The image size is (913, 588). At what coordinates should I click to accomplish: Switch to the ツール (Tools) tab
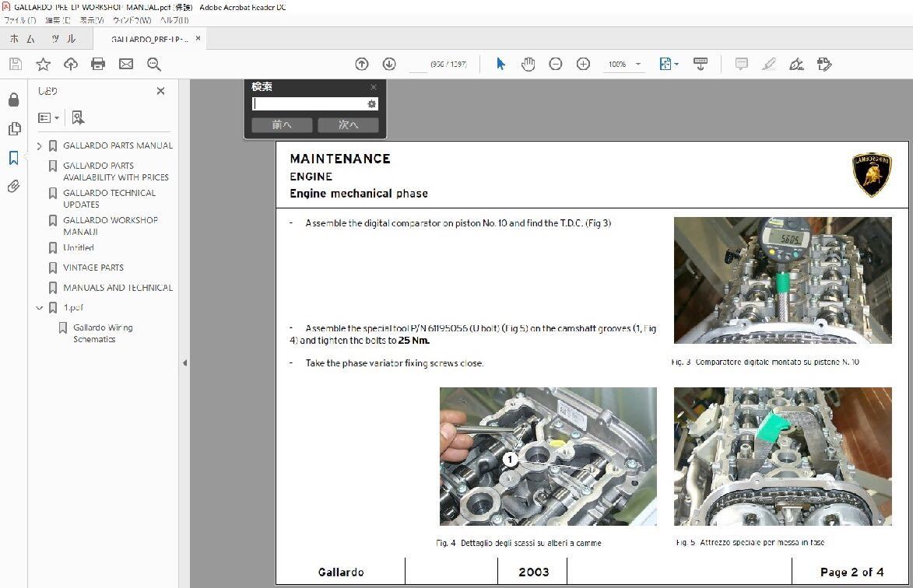coord(64,39)
